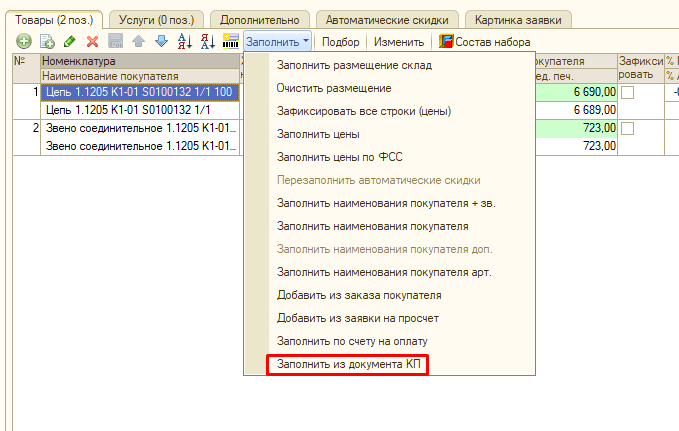The height and width of the screenshot is (431, 679).
Task: Open the Заполнить dropdown button
Action: pyautogui.click(x=277, y=42)
